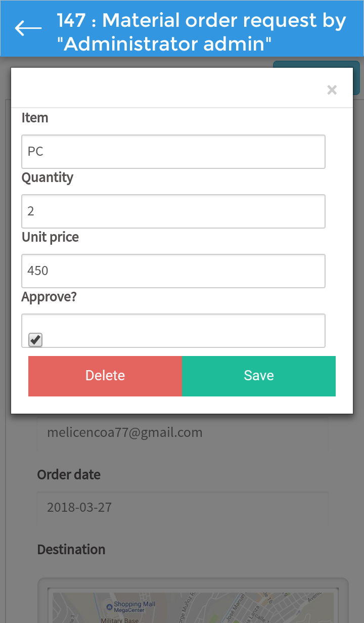
Task: Focus the Quantity input field
Action: point(173,211)
